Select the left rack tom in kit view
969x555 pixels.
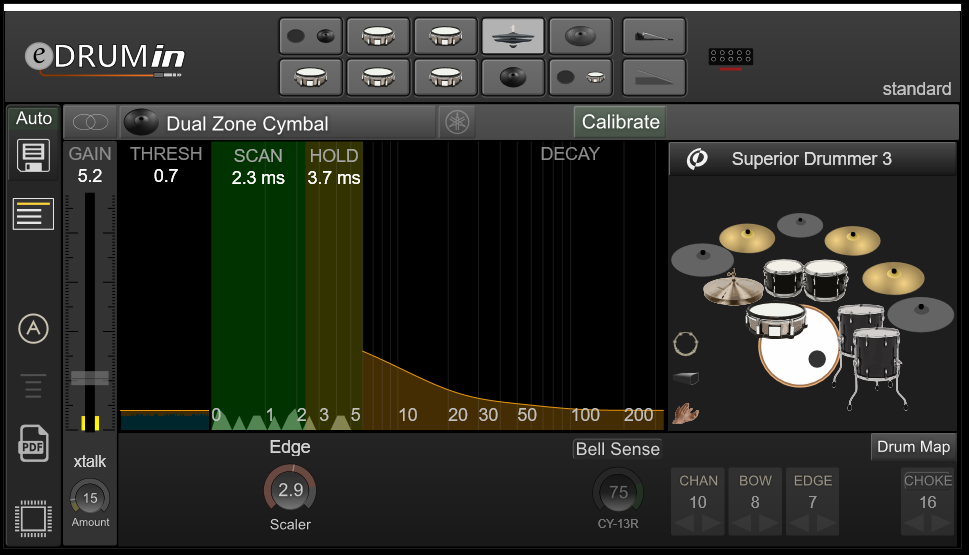point(783,279)
